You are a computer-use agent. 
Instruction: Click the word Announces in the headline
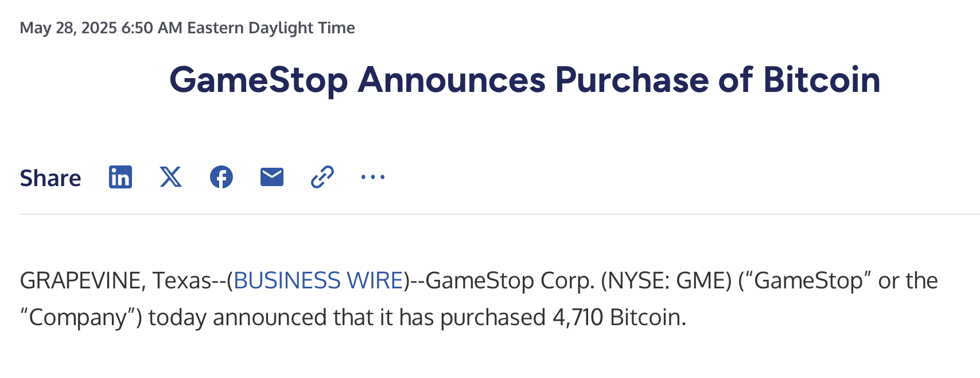click(452, 79)
